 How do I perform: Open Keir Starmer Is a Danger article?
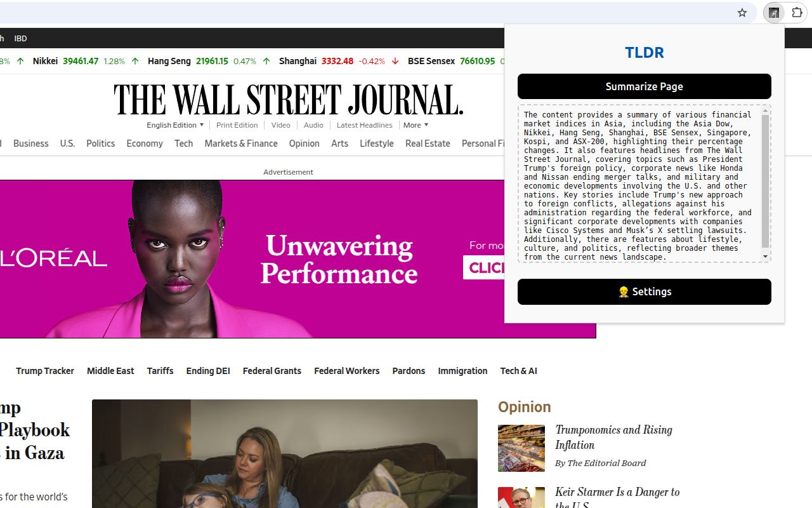617,497
